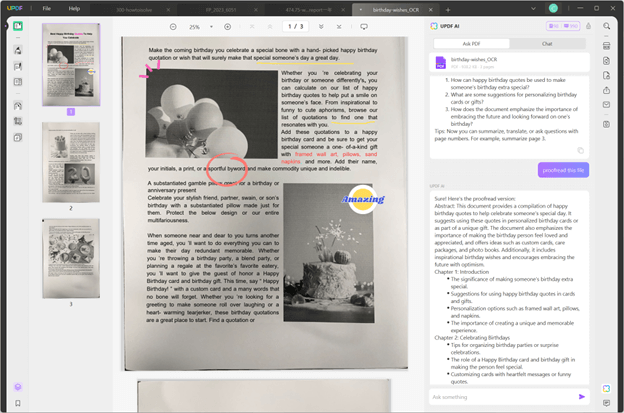This screenshot has width=624, height=413.
Task: Type in the Ask something field
Action: click(500, 397)
